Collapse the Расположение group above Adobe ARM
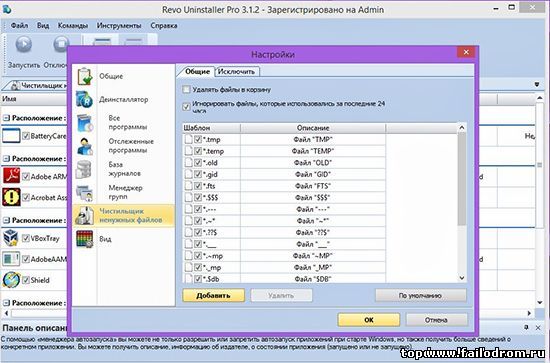 click(x=6, y=159)
